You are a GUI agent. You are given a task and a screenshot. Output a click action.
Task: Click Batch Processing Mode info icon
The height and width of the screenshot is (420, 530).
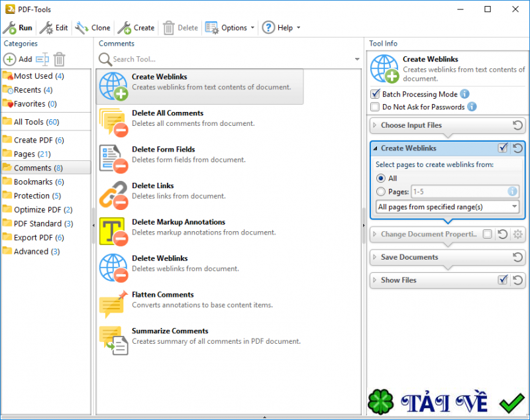[465, 94]
